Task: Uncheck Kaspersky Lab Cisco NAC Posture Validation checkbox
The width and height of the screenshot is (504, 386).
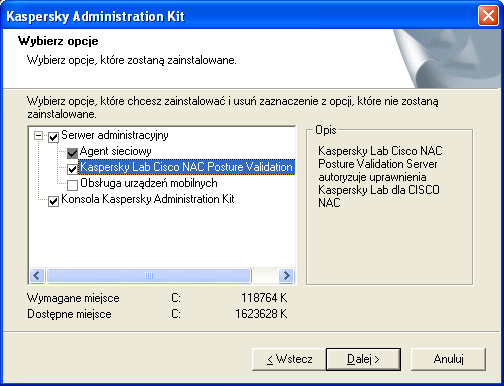Action: pos(72,169)
